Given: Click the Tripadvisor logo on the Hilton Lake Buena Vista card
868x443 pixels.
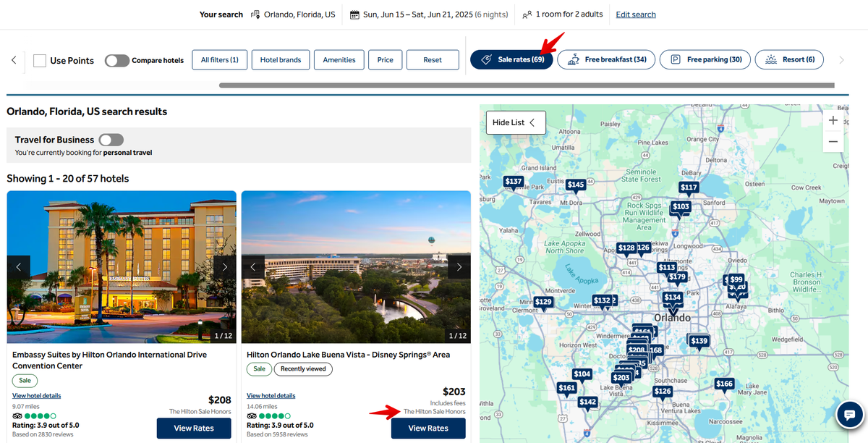Looking at the screenshot, I should 252,416.
